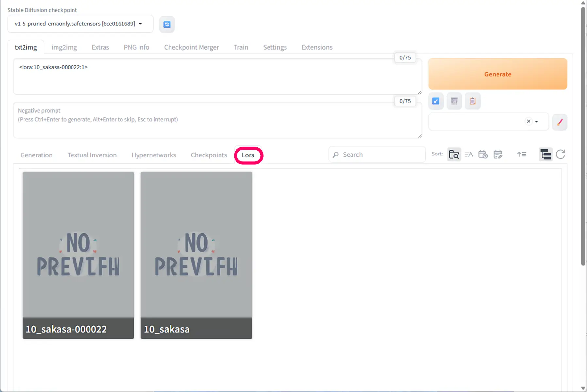Open the Train tab
Screen dimensions: 587x392
tap(241, 47)
